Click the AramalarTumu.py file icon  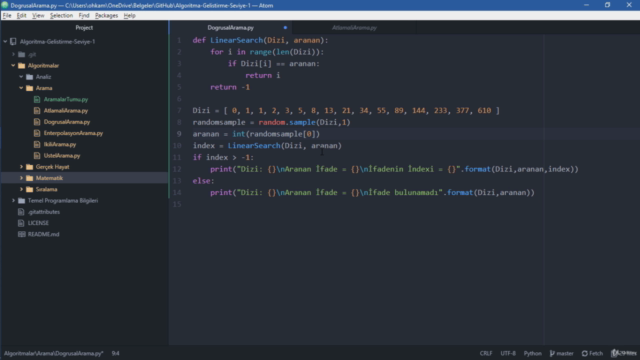[x=37, y=99]
